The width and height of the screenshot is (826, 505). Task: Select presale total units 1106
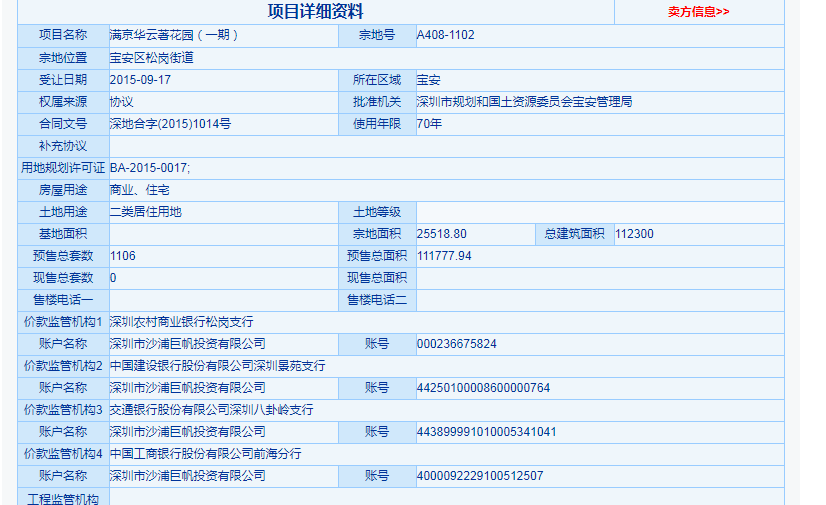click(x=123, y=256)
